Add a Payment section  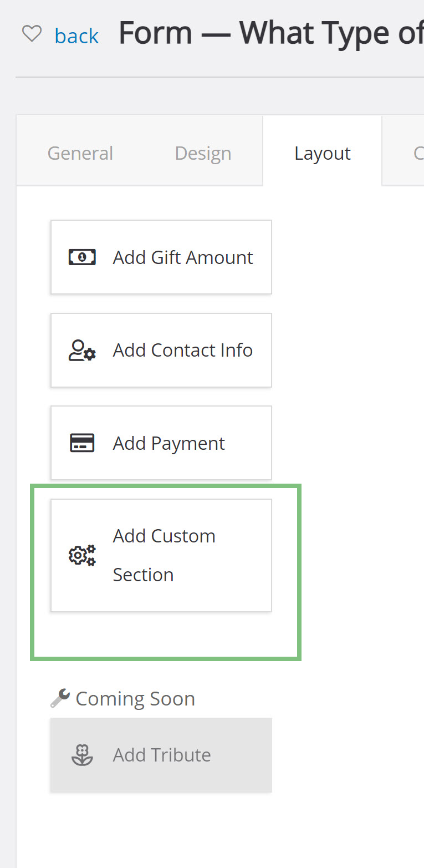click(161, 443)
